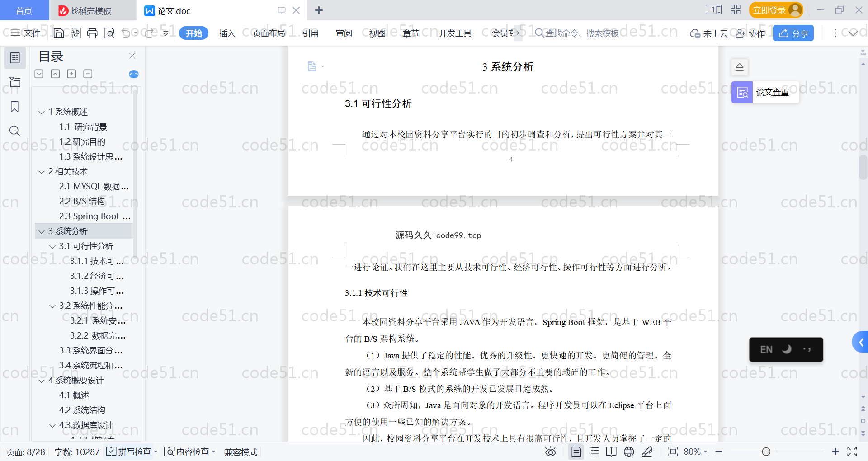868x461 pixels.
Task: Click the 论文查重 purple icon
Action: (x=742, y=92)
